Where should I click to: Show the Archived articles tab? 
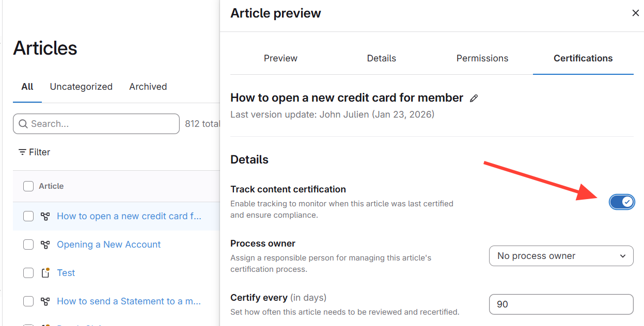[x=148, y=87]
